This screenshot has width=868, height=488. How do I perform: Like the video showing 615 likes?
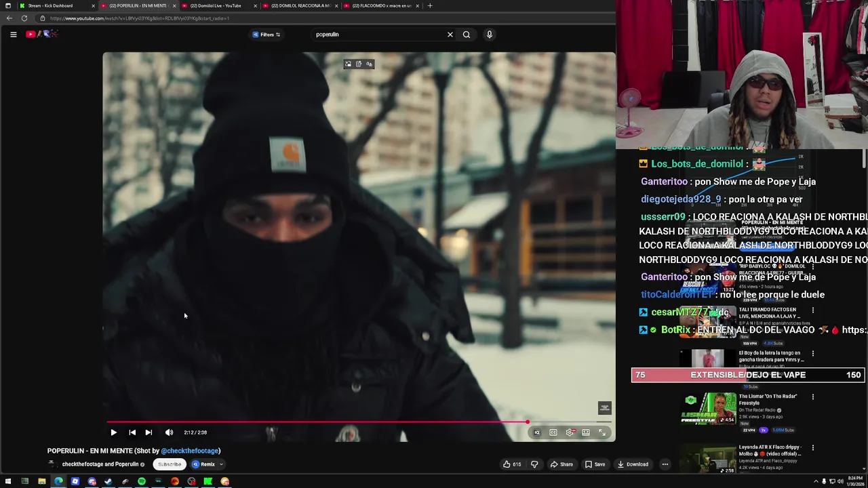(x=512, y=464)
